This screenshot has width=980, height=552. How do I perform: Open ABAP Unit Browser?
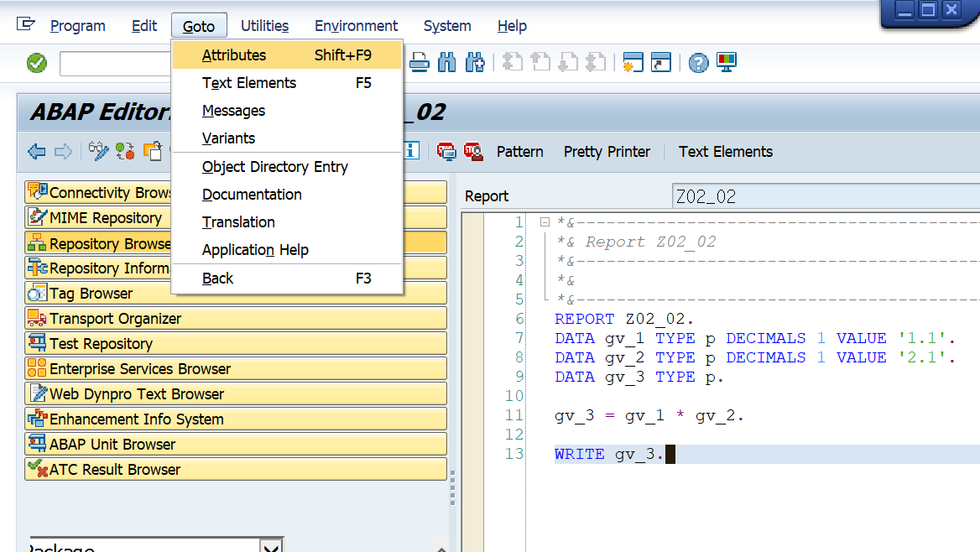(x=236, y=444)
